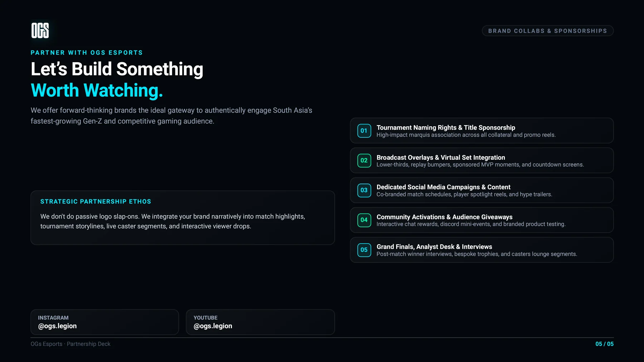
Task: Click 'Tournament Naming Rights & Title Sponsorship' heading
Action: click(446, 128)
